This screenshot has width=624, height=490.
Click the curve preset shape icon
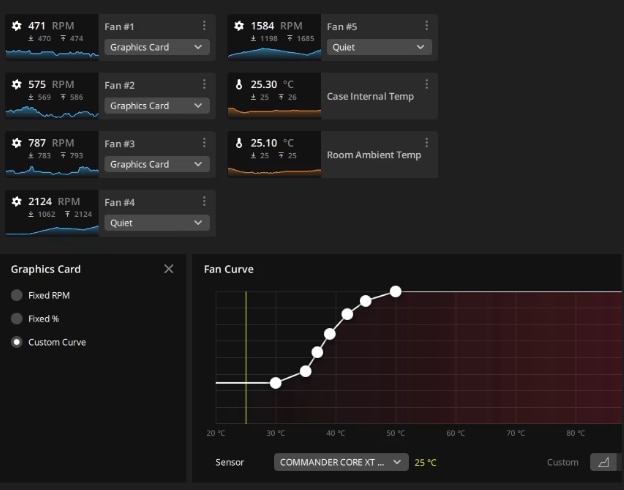pos(602,462)
